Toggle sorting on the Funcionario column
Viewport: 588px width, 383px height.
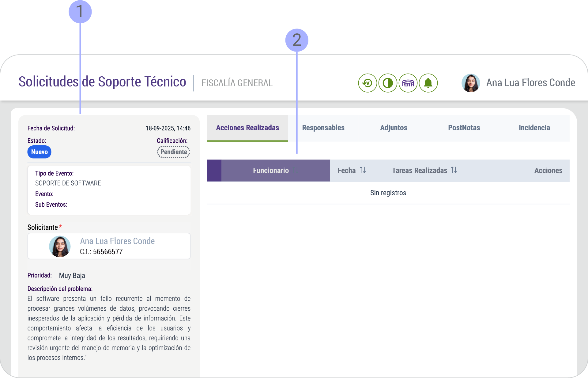(271, 170)
